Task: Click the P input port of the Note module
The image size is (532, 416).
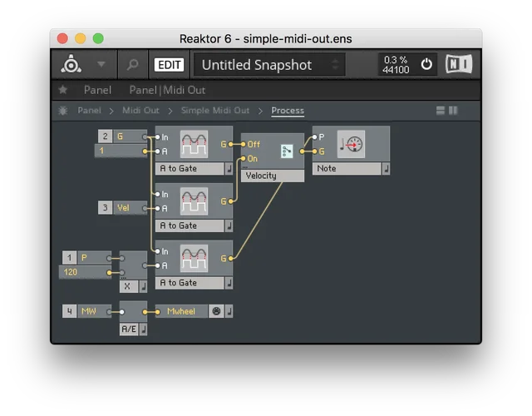Action: (314, 136)
